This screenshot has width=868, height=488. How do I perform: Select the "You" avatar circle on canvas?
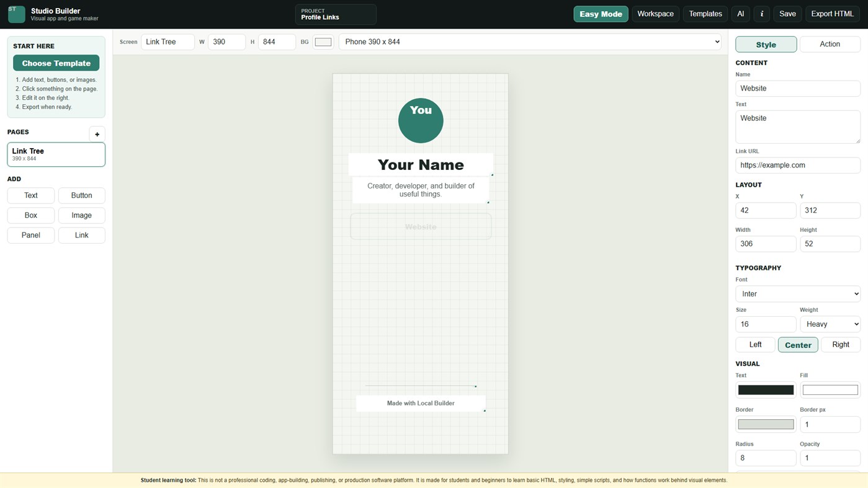click(421, 120)
